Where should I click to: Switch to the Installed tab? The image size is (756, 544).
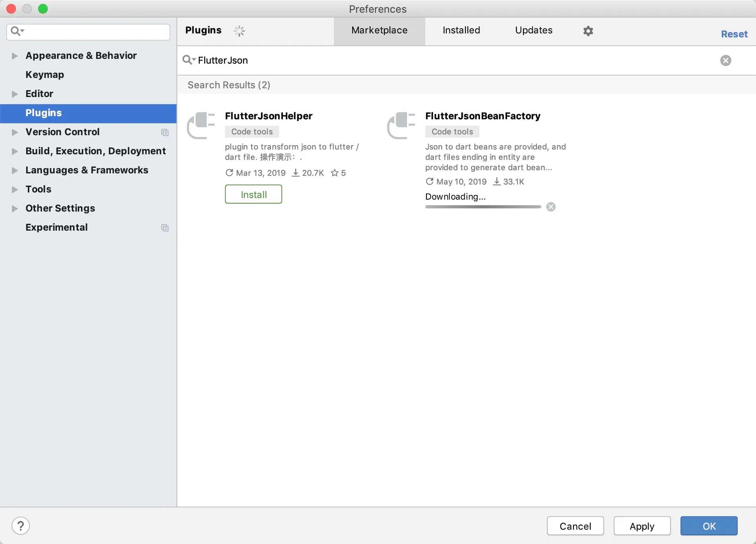pos(461,31)
